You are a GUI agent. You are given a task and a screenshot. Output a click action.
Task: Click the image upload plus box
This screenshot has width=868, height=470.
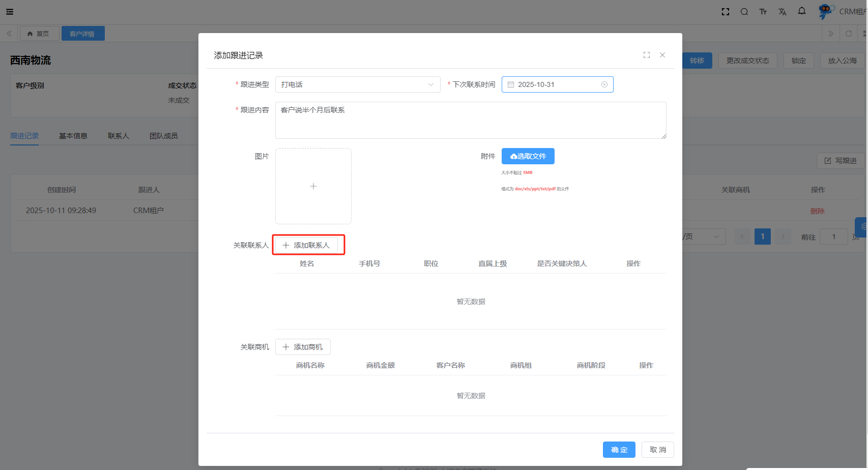[313, 186]
